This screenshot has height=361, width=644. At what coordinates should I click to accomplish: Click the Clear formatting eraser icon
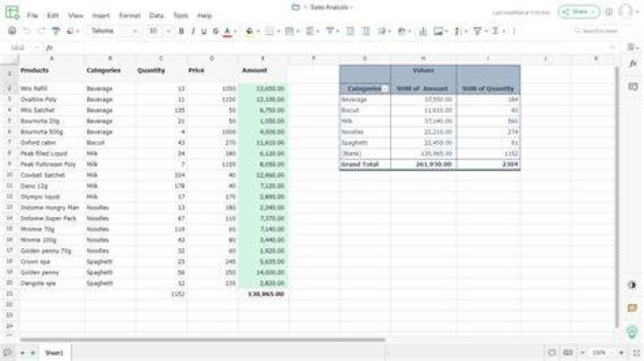(x=71, y=30)
